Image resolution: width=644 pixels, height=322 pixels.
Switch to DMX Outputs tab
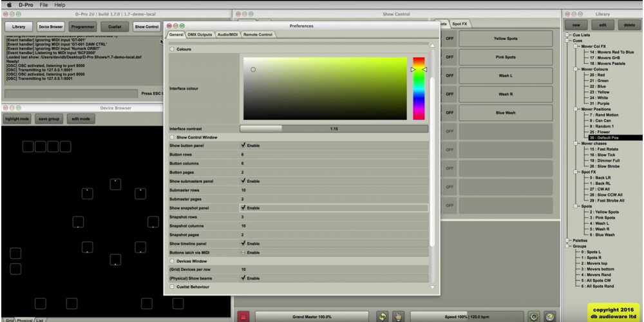(200, 35)
